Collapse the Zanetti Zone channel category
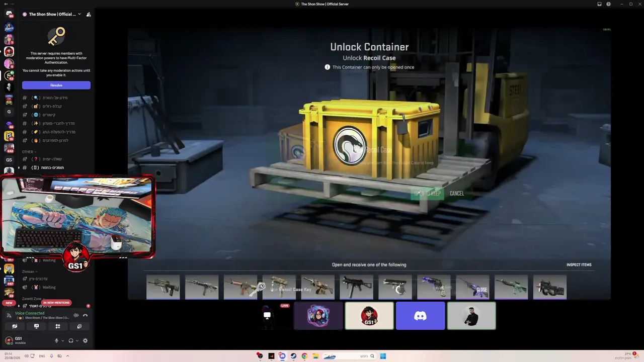 coord(33,299)
